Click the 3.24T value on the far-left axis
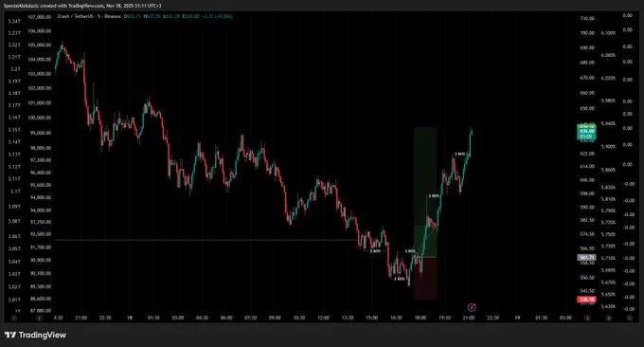 14,21
